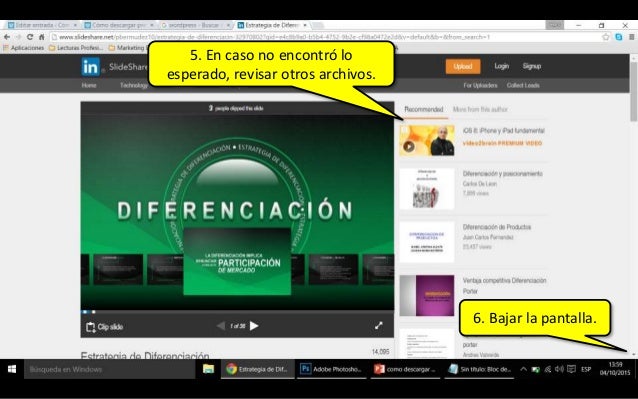Switch to wordpress Buscar browser tab
638x399 pixels.
pyautogui.click(x=194, y=25)
